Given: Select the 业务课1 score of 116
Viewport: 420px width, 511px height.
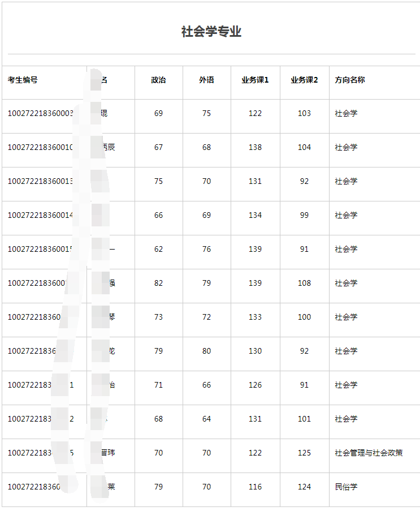Looking at the screenshot, I should (255, 487).
